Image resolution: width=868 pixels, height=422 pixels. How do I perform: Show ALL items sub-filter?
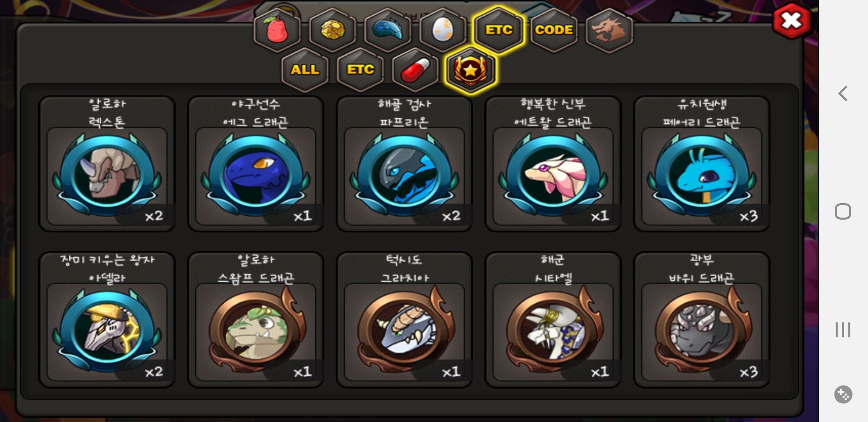point(305,70)
